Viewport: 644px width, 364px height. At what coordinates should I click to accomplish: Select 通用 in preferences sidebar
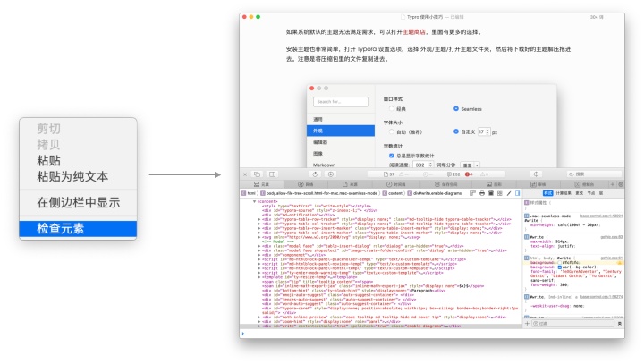[x=341, y=119]
